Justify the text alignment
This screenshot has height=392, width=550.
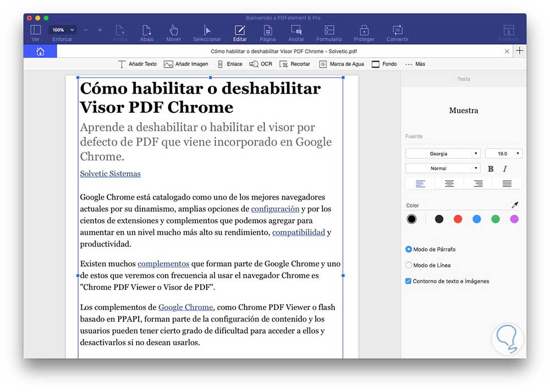coord(507,184)
